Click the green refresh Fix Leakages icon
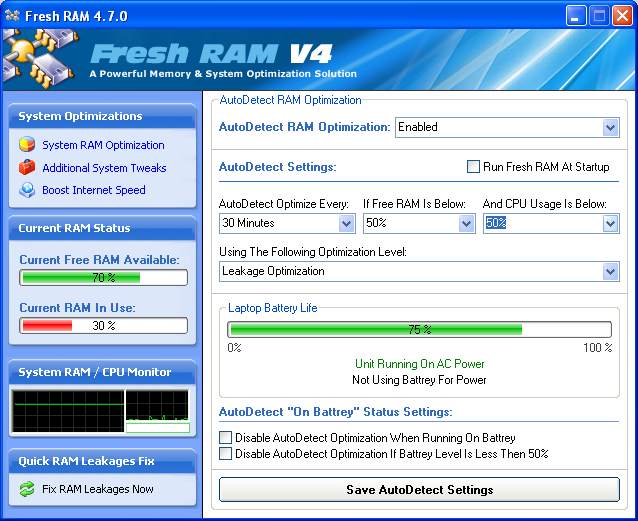Screen dimensions: 638x521 pyautogui.click(x=27, y=489)
